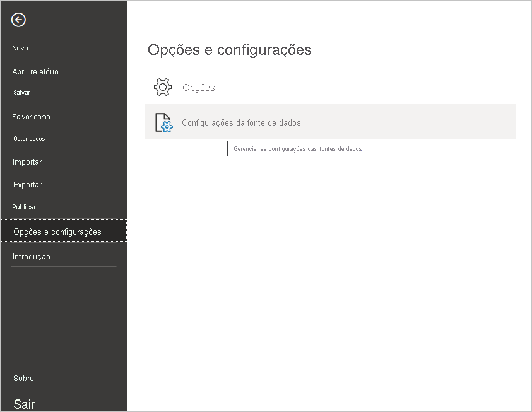The image size is (532, 412).
Task: Open data source configuration gear-document icon
Action: click(163, 124)
